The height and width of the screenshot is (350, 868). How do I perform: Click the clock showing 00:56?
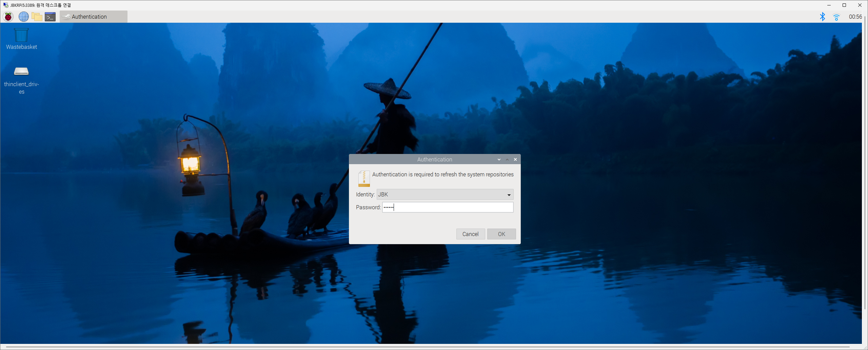855,17
